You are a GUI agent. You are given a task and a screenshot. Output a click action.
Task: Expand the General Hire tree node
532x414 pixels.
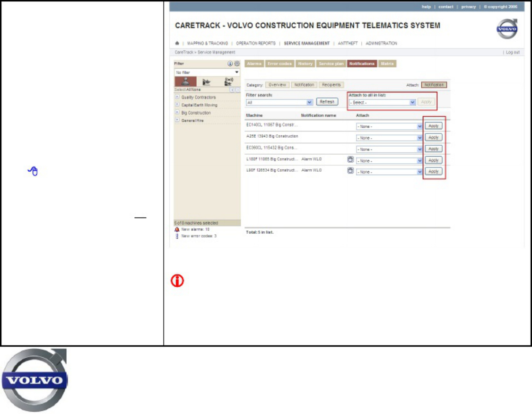pos(177,120)
